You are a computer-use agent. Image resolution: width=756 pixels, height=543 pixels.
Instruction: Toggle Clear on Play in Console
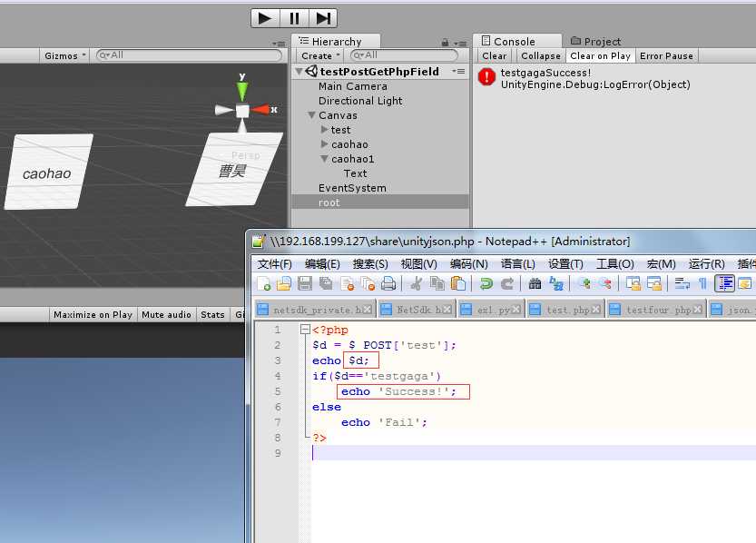click(600, 56)
